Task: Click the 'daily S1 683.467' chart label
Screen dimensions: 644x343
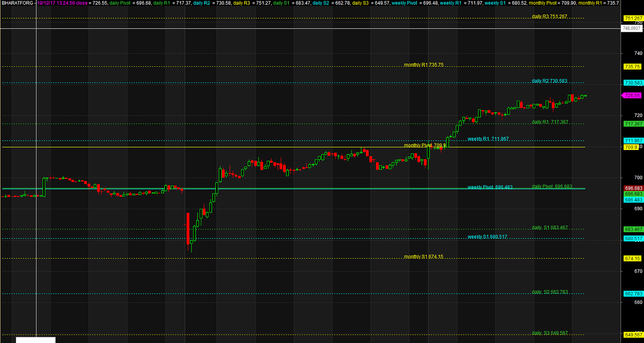Action: [550, 227]
